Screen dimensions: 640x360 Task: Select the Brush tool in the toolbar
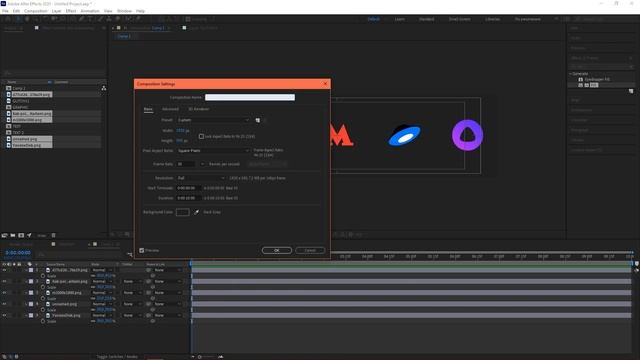(100, 19)
